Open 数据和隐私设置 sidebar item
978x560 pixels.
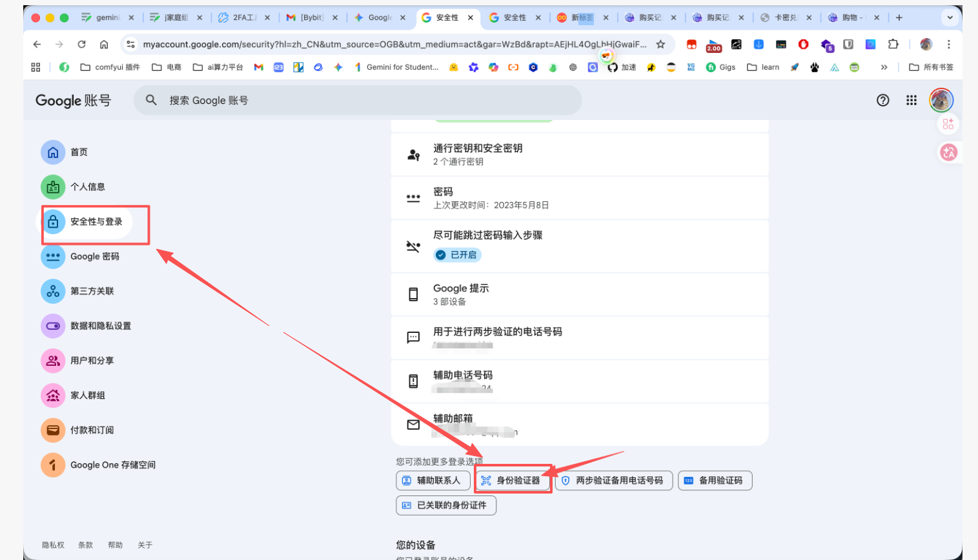point(86,326)
